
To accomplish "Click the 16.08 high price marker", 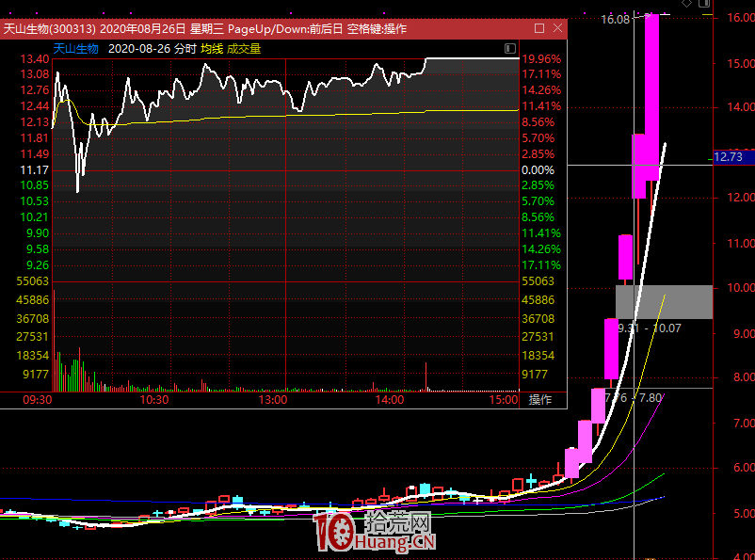I will (616, 19).
